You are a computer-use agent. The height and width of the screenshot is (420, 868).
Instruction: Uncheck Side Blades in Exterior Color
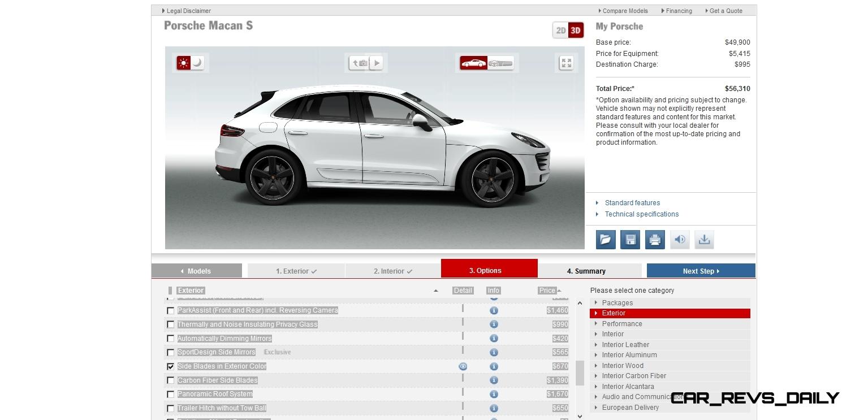tap(170, 366)
